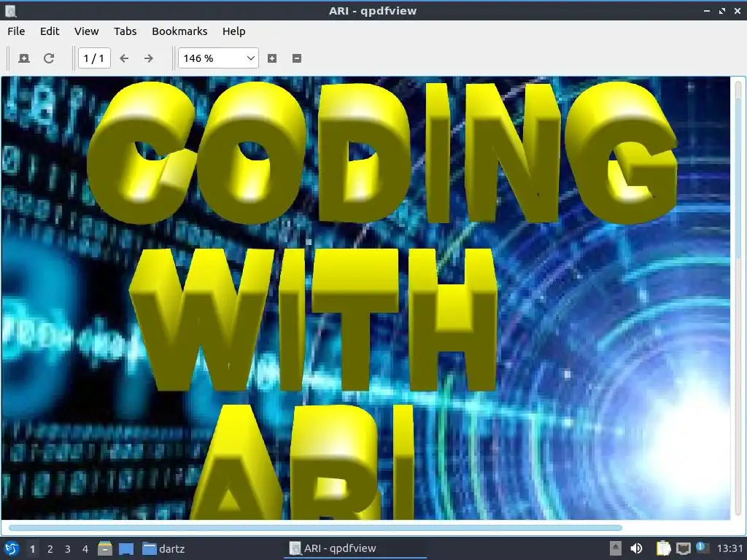Open the Tabs menu

(x=125, y=31)
